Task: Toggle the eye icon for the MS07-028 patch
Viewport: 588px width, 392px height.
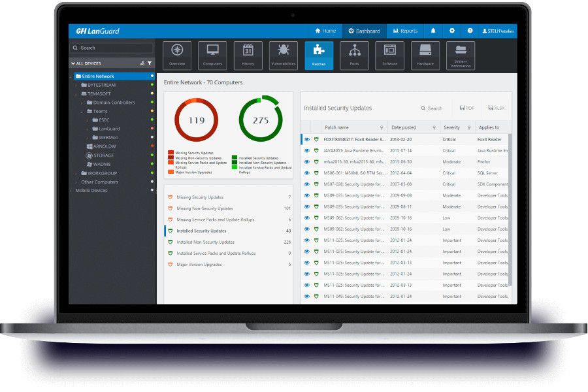Action: (307, 184)
